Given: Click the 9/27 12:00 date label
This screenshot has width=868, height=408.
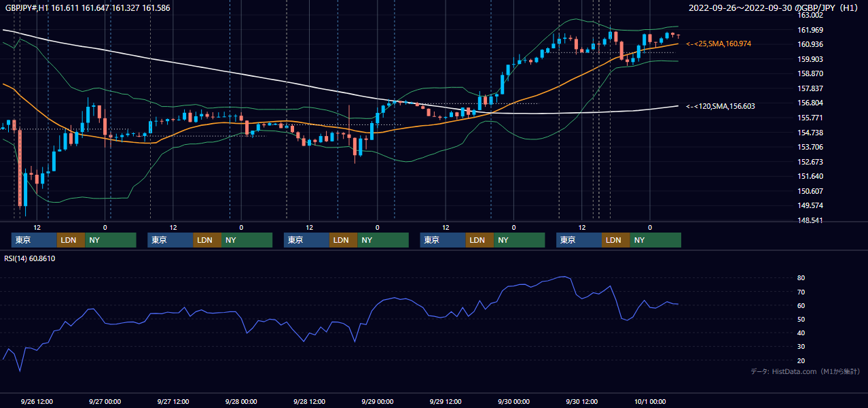Looking at the screenshot, I should 173,402.
